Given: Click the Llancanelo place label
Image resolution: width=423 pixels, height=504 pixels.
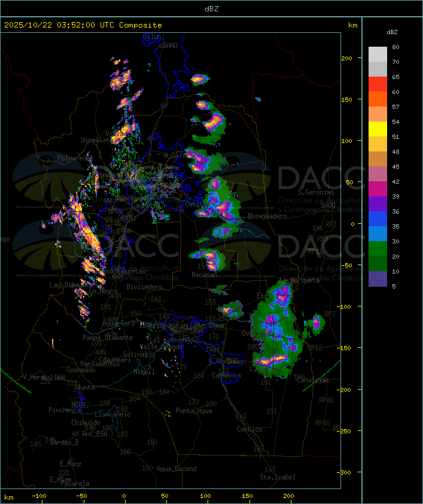Looking at the screenshot, I should pyautogui.click(x=112, y=414).
